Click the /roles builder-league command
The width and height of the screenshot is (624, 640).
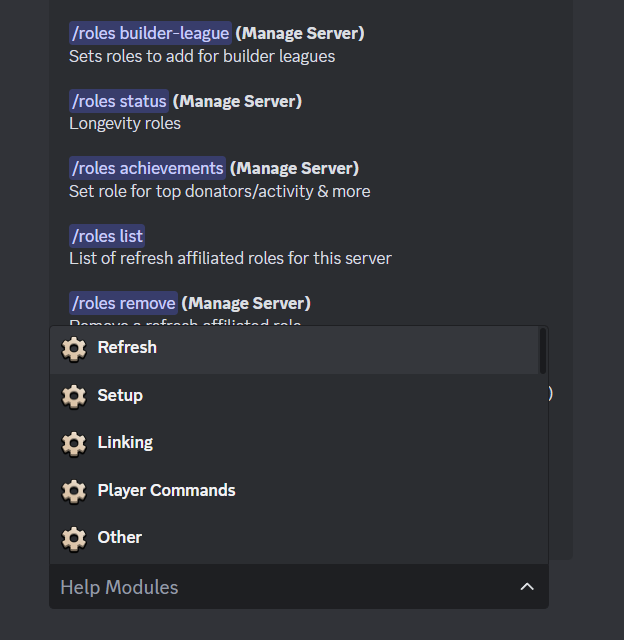[150, 33]
